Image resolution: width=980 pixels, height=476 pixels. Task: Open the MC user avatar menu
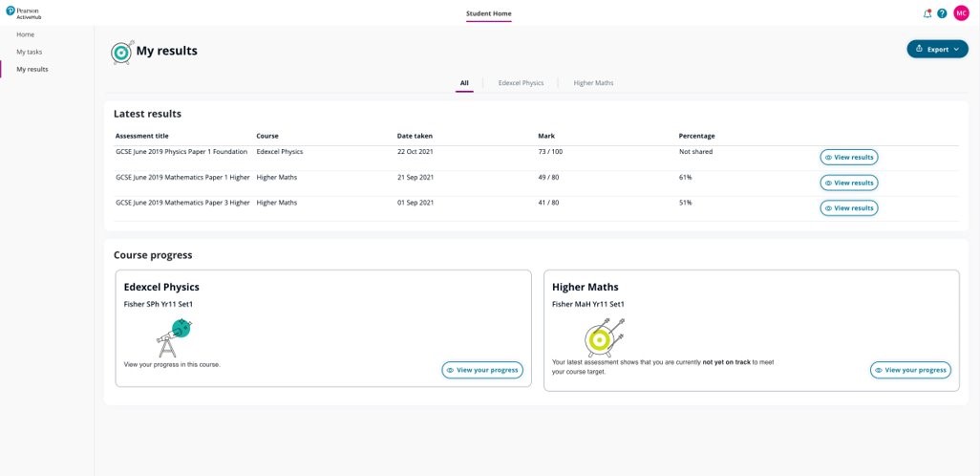pyautogui.click(x=961, y=13)
